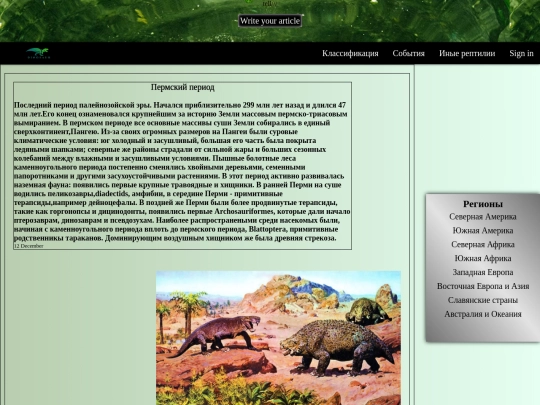The height and width of the screenshot is (405, 540).
Task: Click the Write your article button
Action: coord(270,21)
